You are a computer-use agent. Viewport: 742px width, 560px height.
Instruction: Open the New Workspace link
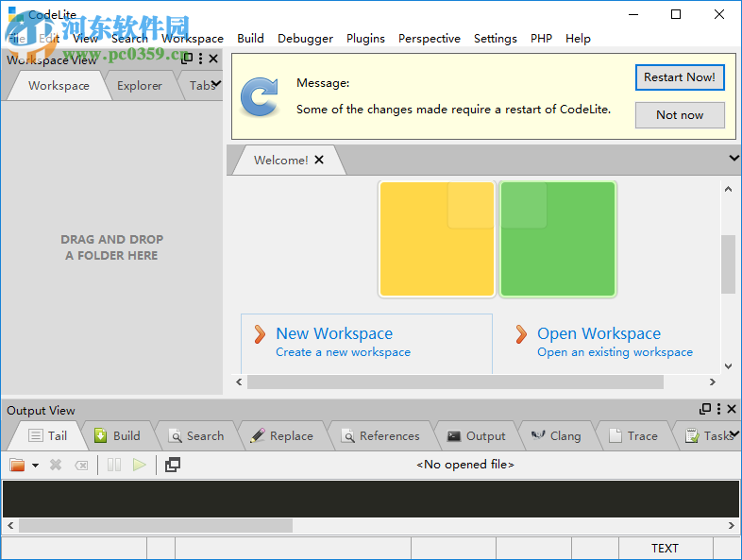(x=334, y=333)
